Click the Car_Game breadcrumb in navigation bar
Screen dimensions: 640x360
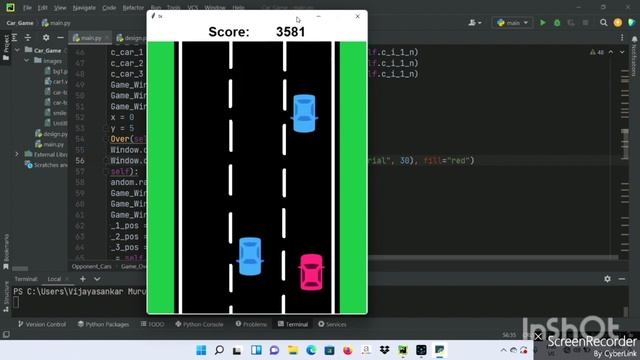coord(20,23)
